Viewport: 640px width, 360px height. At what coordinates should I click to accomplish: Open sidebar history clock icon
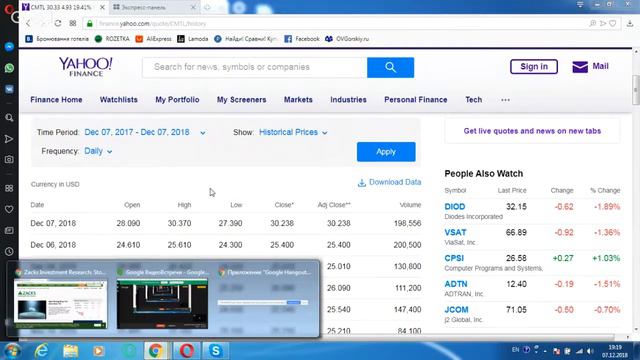click(x=9, y=251)
